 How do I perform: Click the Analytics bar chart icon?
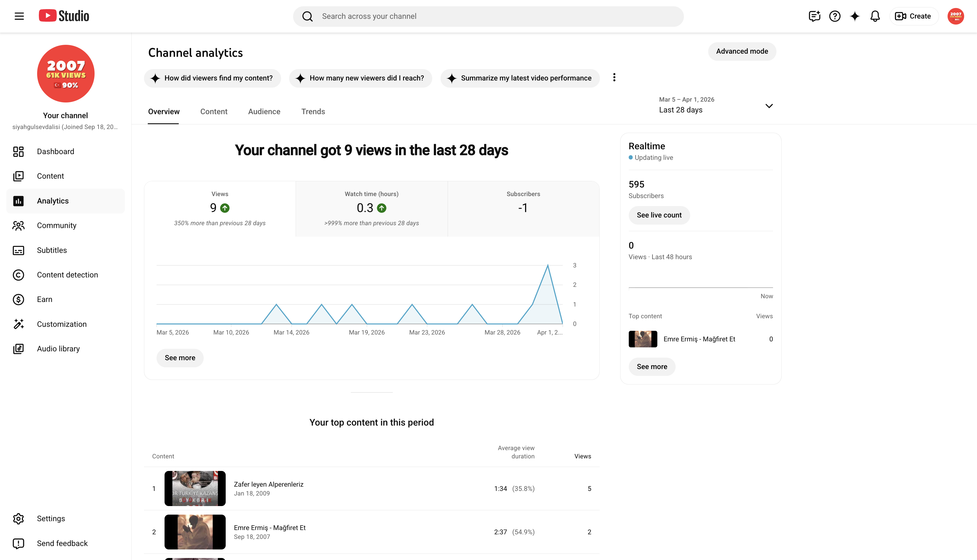coord(19,201)
